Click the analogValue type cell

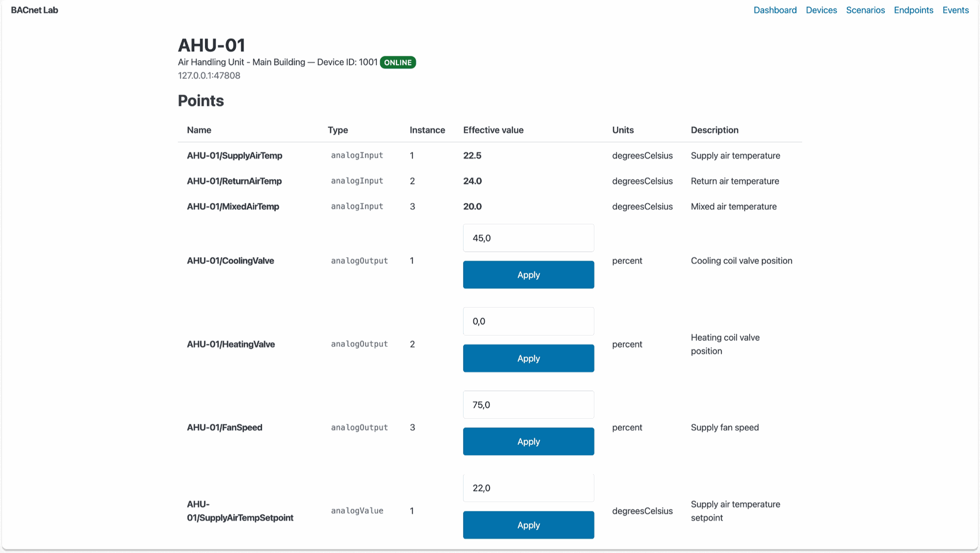click(357, 511)
